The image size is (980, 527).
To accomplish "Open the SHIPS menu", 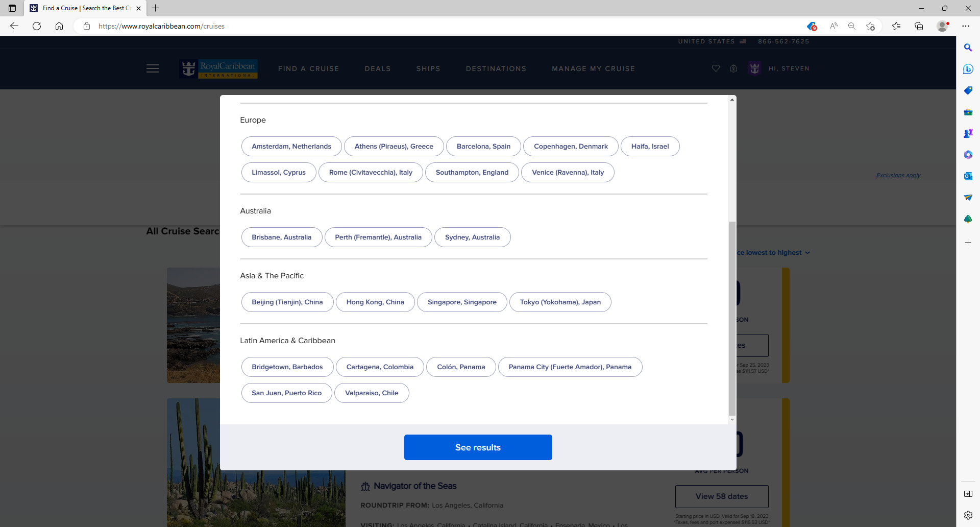I will coord(428,68).
